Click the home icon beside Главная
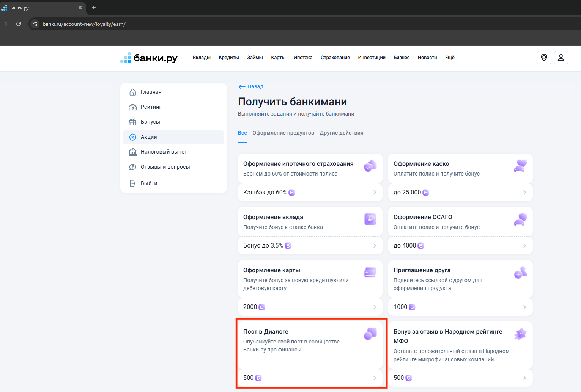581x392 pixels. [133, 92]
